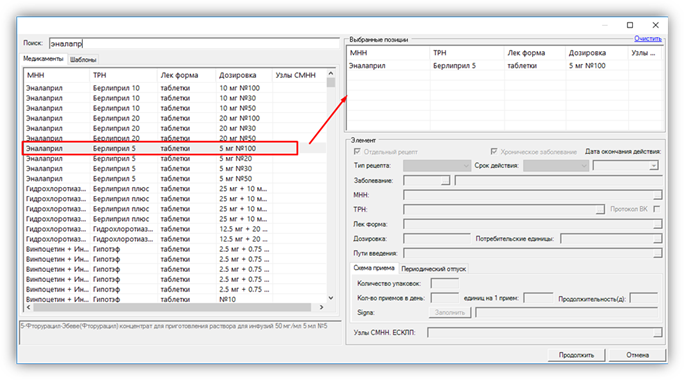Toggle the Отдельный рецепт checkbox

click(x=357, y=151)
